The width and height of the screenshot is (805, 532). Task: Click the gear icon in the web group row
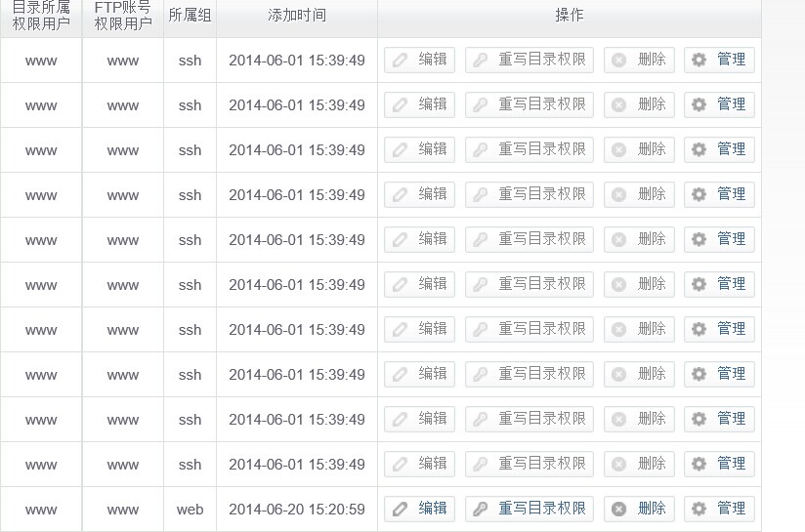pos(699,509)
